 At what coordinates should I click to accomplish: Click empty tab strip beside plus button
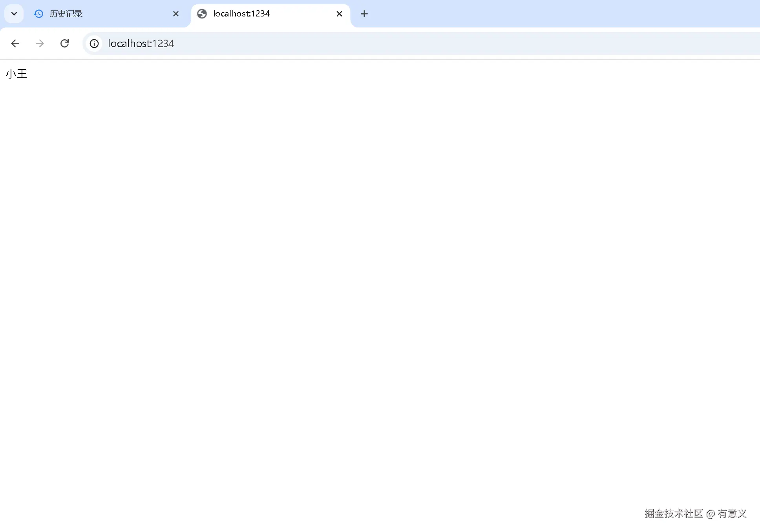(550, 14)
